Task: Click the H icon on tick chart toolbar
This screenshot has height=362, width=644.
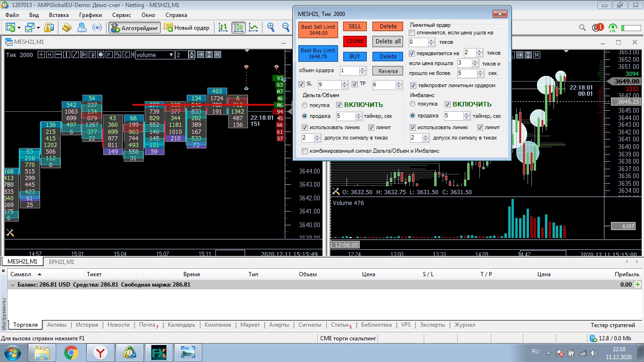Action: [50, 55]
